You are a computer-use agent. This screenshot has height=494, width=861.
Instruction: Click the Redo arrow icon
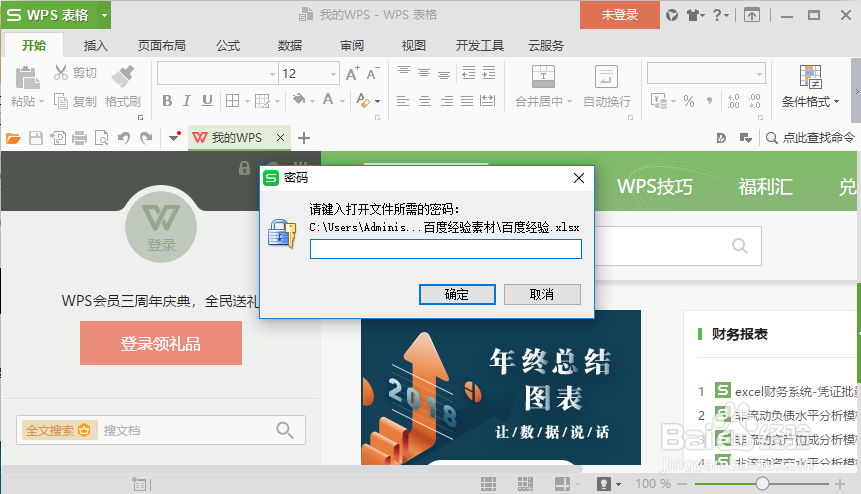146,138
